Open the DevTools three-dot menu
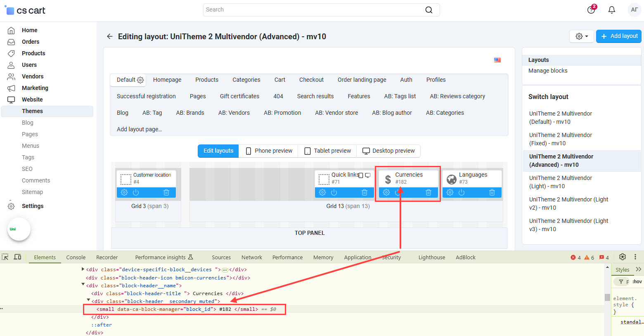Viewport: 644px width, 336px height. point(635,257)
